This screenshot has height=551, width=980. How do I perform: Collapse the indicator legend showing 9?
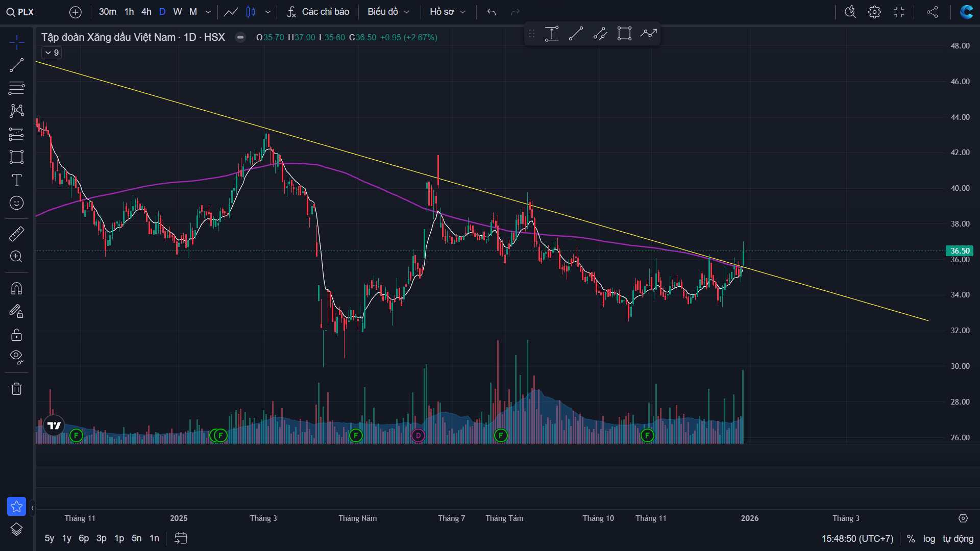click(x=52, y=53)
